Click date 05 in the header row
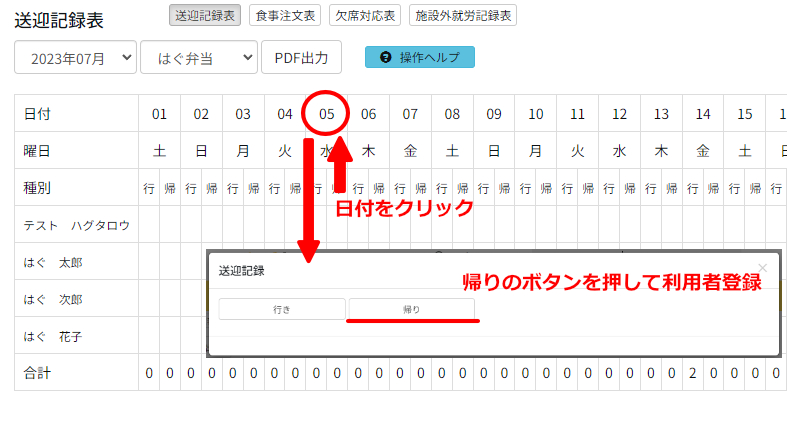Screen dimensions: 787x443 (327, 114)
